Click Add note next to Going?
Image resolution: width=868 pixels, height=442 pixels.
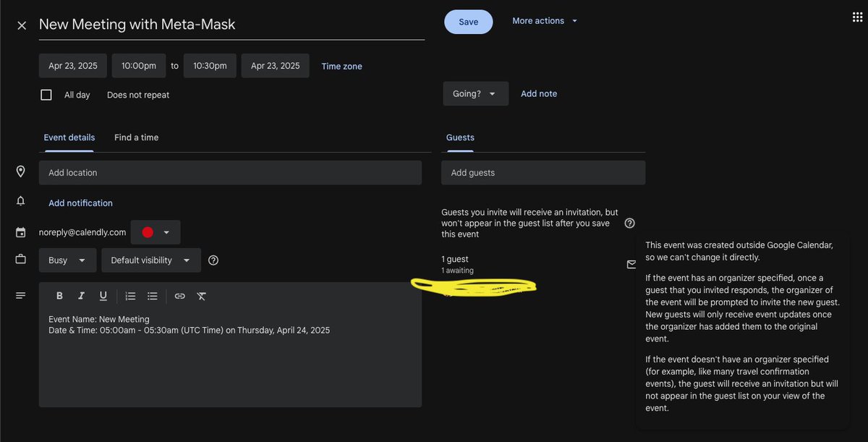click(539, 94)
